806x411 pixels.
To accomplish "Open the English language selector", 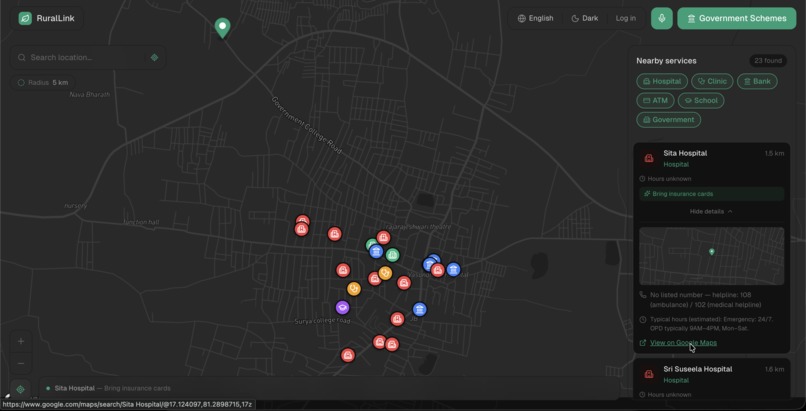I will pyautogui.click(x=536, y=18).
